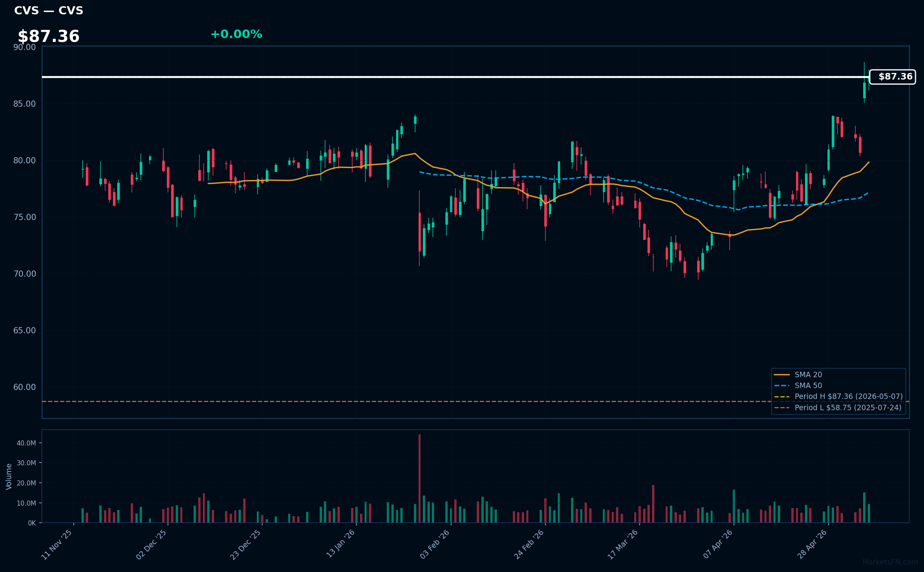924x572 pixels.
Task: Click the 20.0M volume axis label
Action: (26, 483)
